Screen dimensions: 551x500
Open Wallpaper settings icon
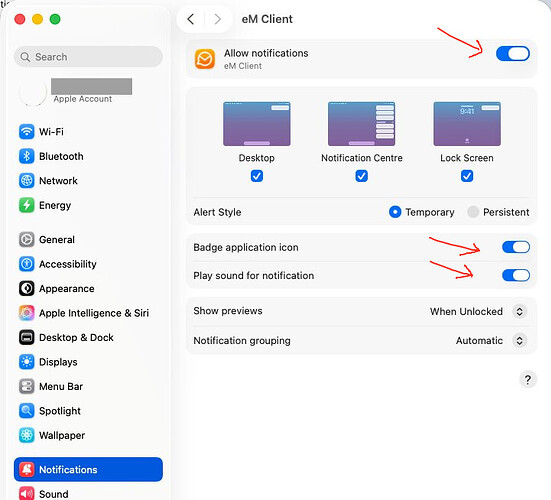pyautogui.click(x=27, y=435)
